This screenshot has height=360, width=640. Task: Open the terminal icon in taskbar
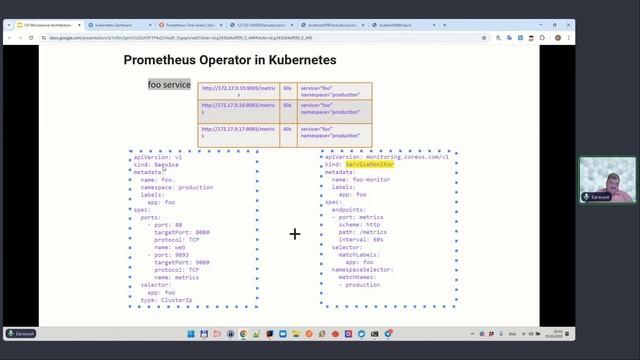point(374,334)
